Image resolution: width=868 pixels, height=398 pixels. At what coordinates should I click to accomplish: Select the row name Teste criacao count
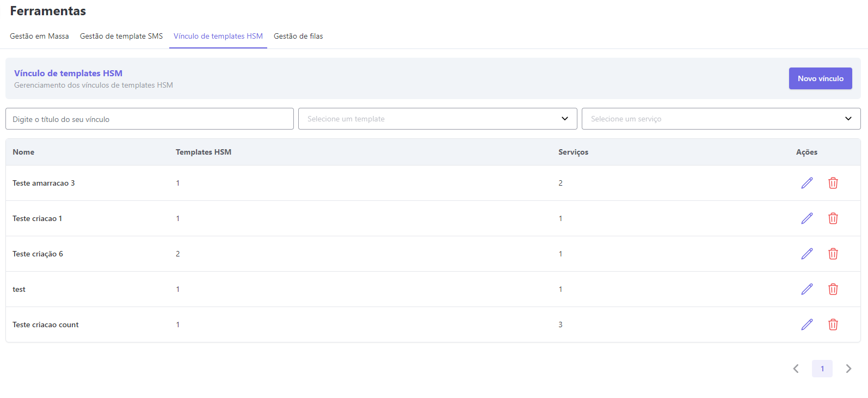click(46, 324)
